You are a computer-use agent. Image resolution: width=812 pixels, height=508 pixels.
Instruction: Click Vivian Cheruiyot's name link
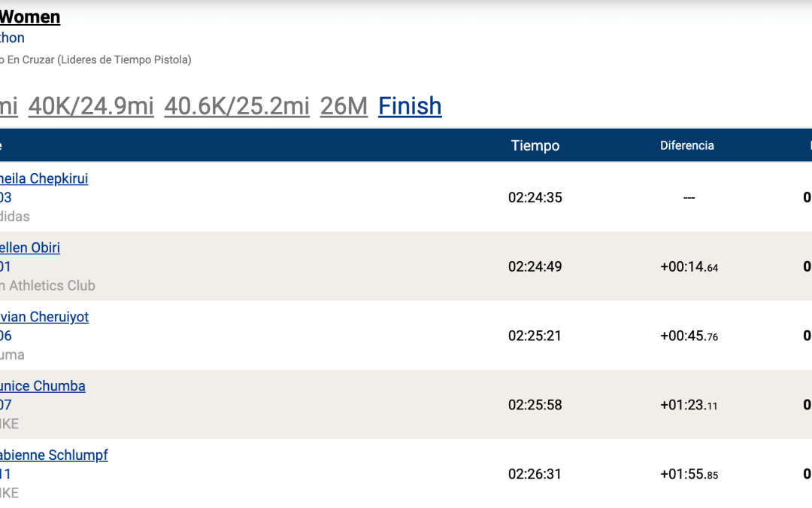click(44, 317)
